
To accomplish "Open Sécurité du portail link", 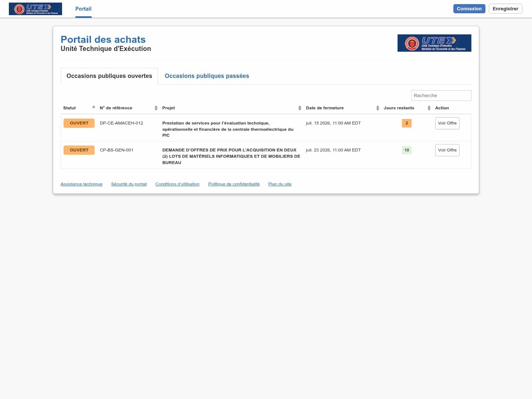I will 129,184.
